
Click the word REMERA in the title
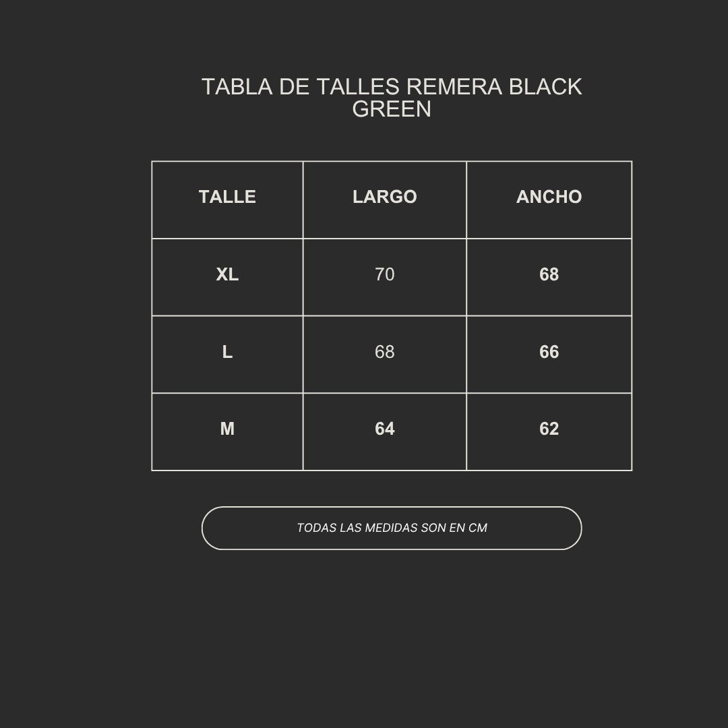pyautogui.click(x=454, y=87)
